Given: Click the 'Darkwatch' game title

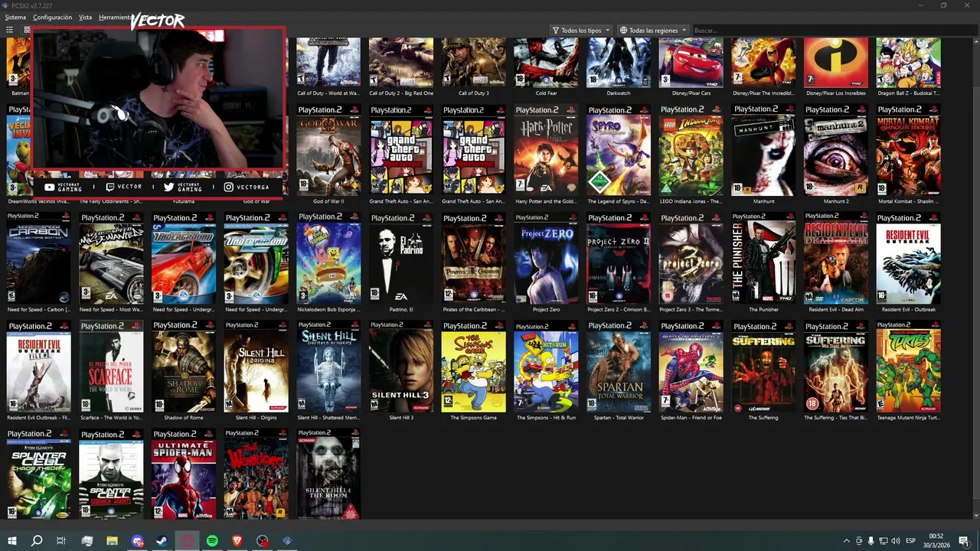Looking at the screenshot, I should pos(619,93).
